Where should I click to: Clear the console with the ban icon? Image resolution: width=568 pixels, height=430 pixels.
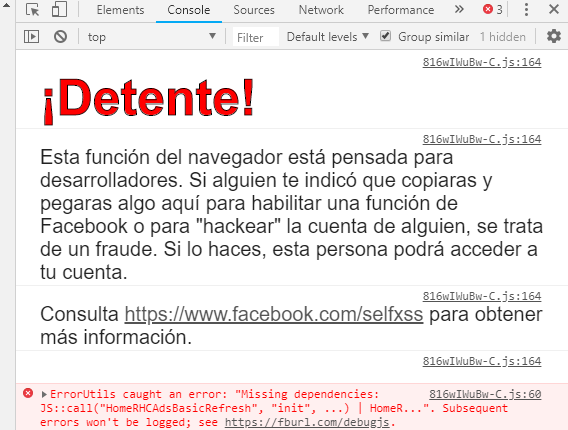(x=60, y=37)
